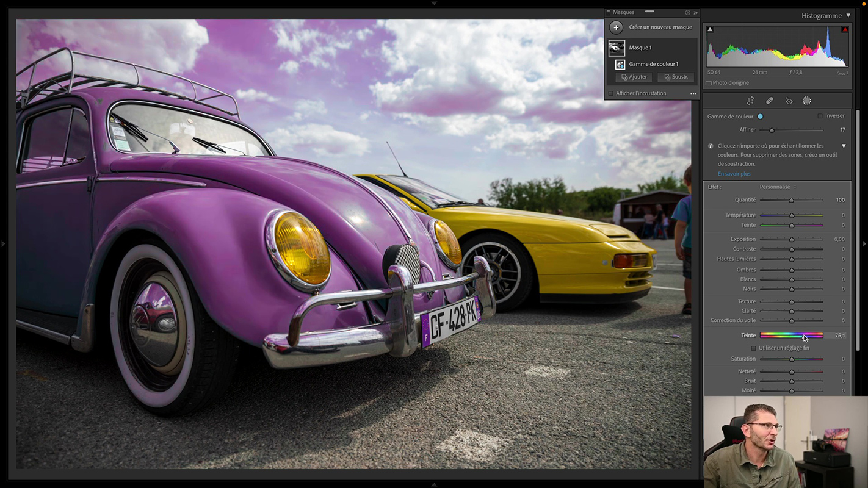Select the Red Eye correction tool
This screenshot has height=488, width=868.
point(789,101)
